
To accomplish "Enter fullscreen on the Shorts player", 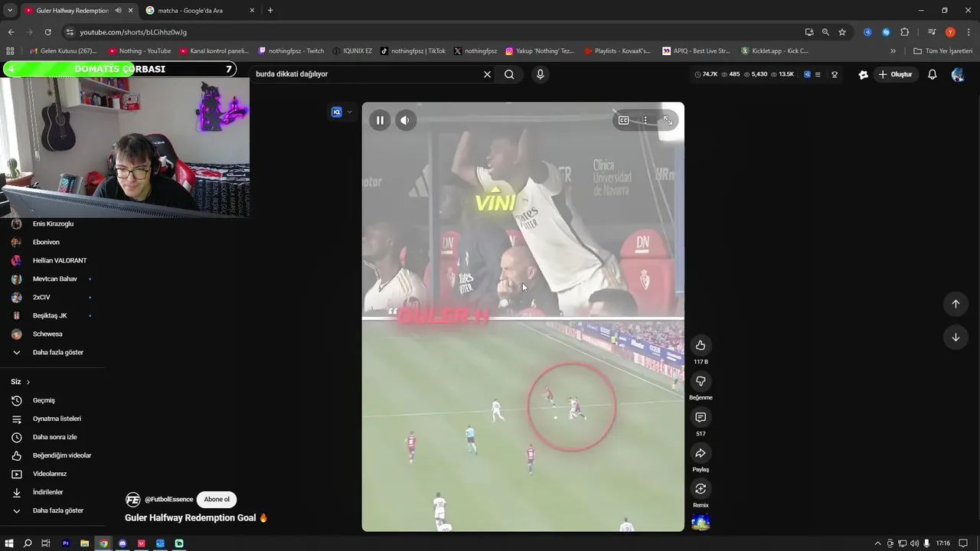I will pyautogui.click(x=668, y=120).
